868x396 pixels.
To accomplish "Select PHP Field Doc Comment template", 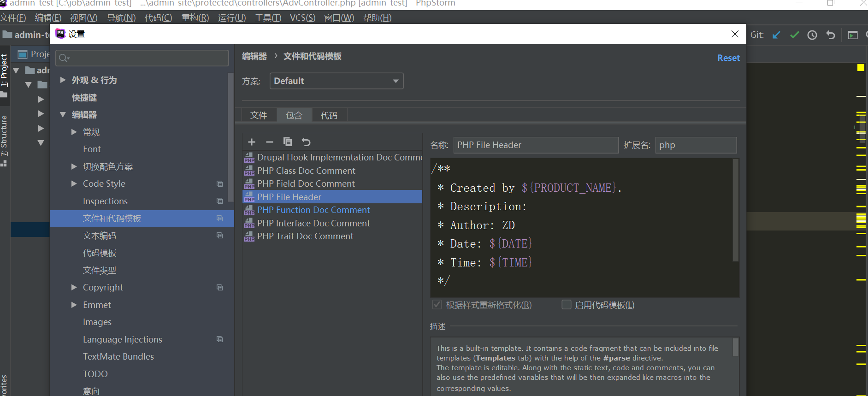I will (332, 184).
